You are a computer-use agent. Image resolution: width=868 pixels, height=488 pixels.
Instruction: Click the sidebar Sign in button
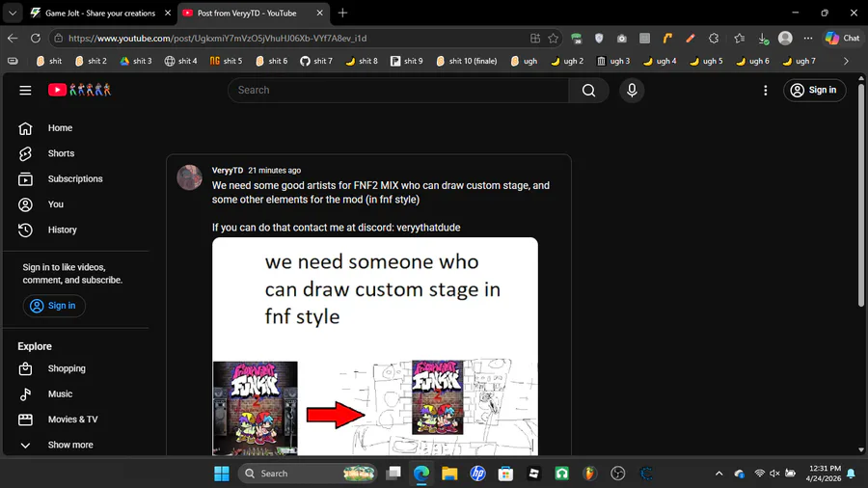pyautogui.click(x=54, y=306)
